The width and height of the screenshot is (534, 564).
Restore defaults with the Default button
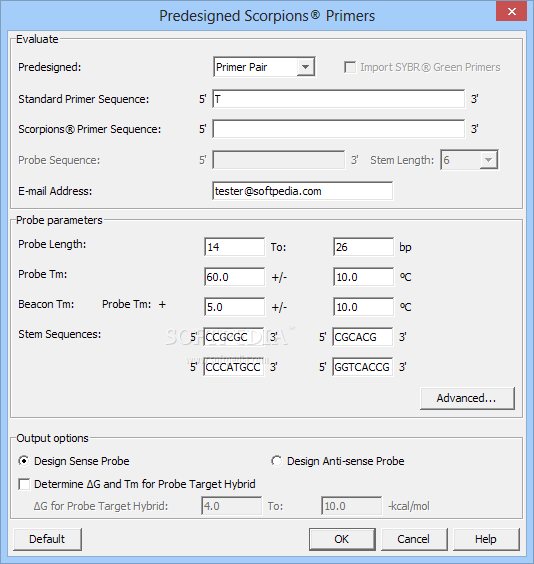tap(47, 539)
